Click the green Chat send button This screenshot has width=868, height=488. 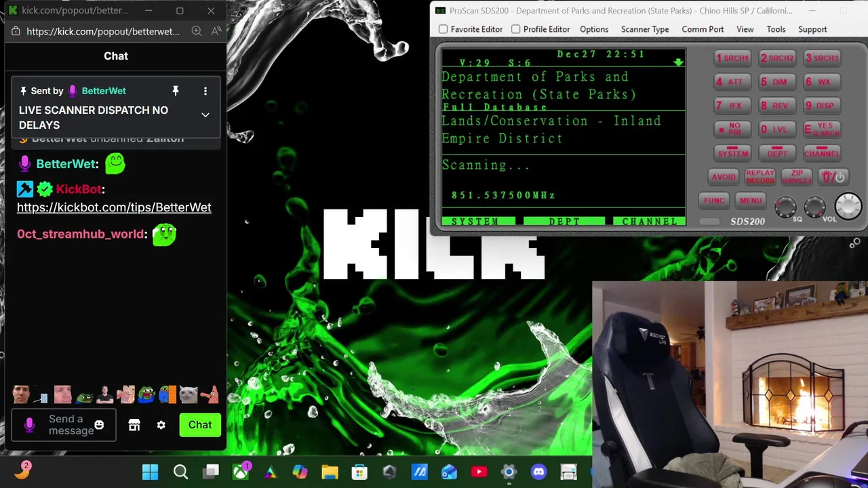pyautogui.click(x=200, y=425)
